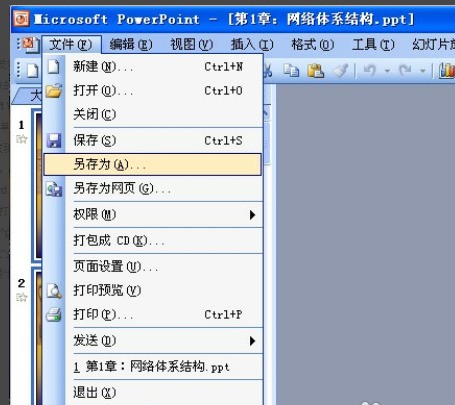Select 退出(X) to quit PowerPoint
The image size is (455, 405).
pyautogui.click(x=153, y=392)
